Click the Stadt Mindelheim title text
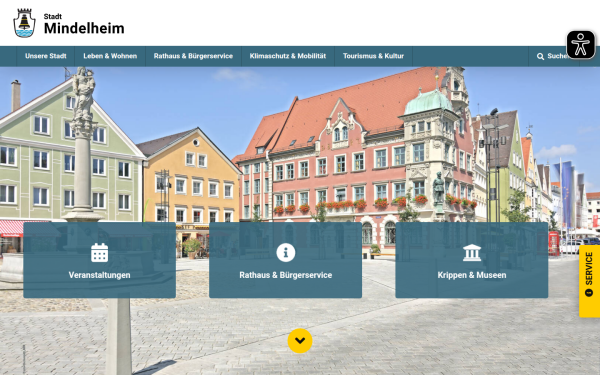The image size is (600, 375). [84, 24]
